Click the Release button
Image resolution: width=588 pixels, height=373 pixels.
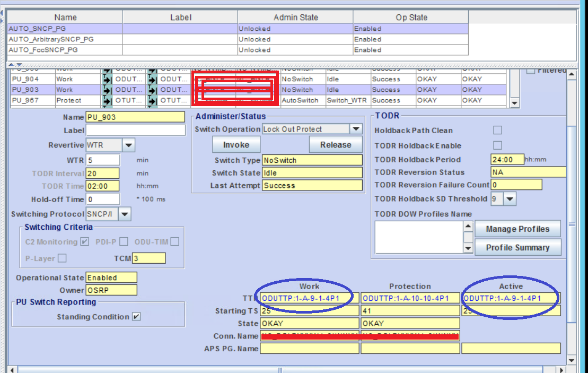336,145
